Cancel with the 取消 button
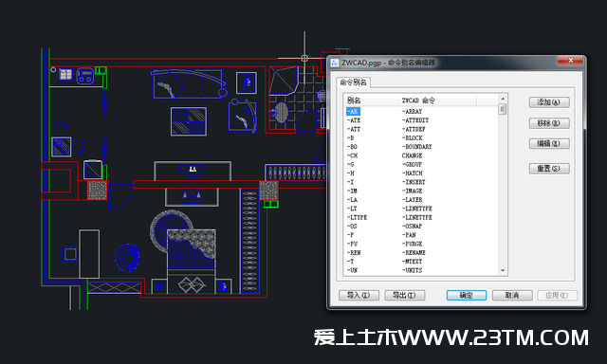The width and height of the screenshot is (607, 364). pos(512,296)
